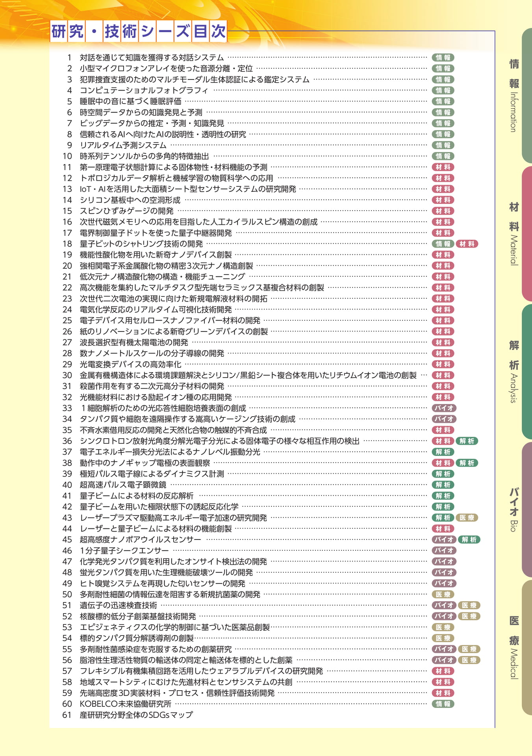Click the 材料 tag on entry 18
The height and width of the screenshot is (756, 532).
pos(467,244)
